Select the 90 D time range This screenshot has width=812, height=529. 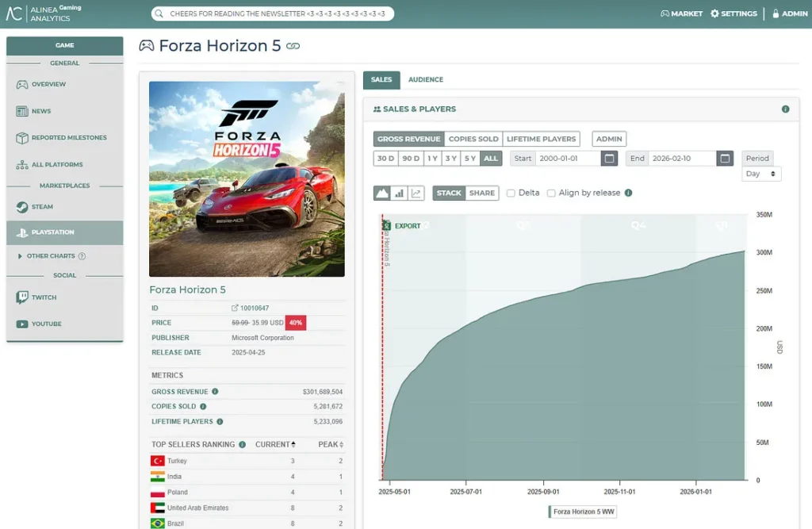coord(410,159)
